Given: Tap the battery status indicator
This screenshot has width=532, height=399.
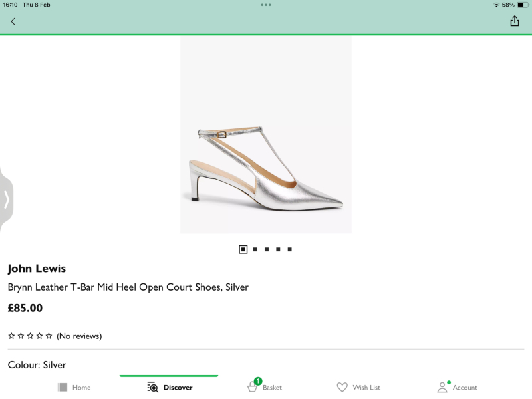Looking at the screenshot, I should point(523,5).
